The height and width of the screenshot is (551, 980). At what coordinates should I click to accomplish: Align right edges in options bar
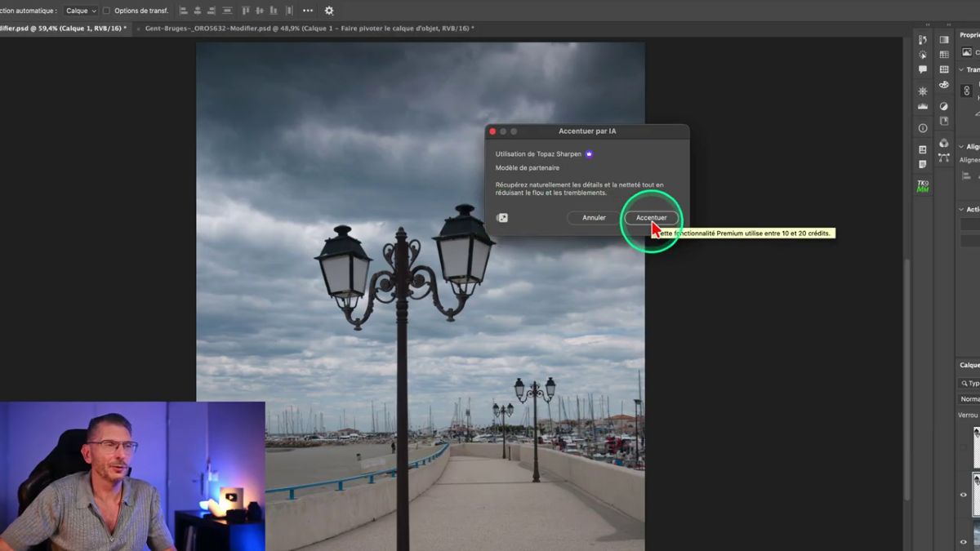point(212,11)
